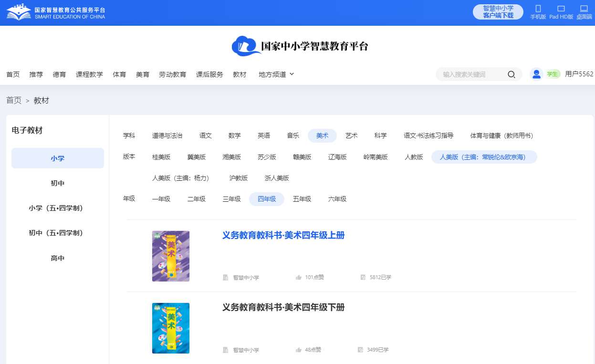
Task: Choose the 艺术 subject filter
Action: tap(352, 135)
